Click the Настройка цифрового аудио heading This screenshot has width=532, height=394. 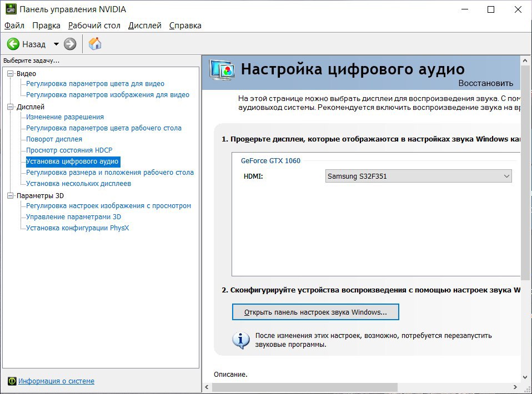click(353, 69)
